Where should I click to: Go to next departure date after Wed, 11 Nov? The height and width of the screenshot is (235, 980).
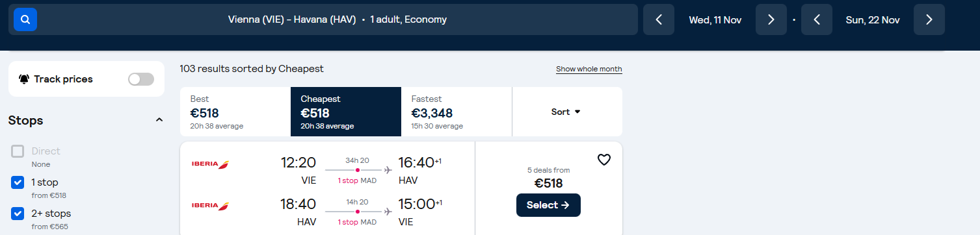pos(771,19)
